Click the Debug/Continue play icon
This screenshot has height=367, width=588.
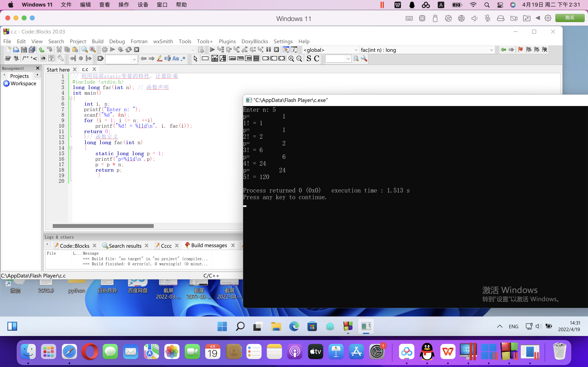click(x=212, y=50)
